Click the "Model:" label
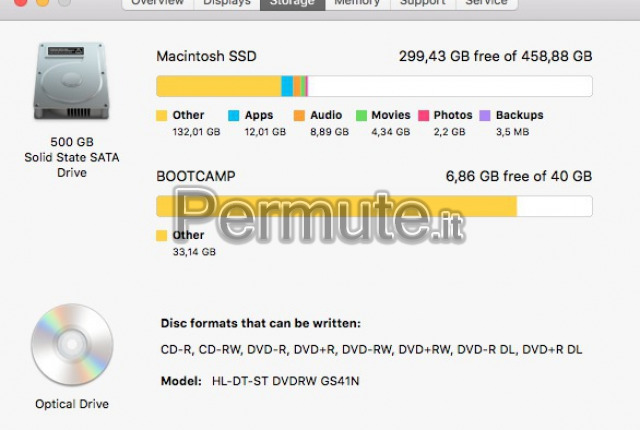 (x=181, y=381)
